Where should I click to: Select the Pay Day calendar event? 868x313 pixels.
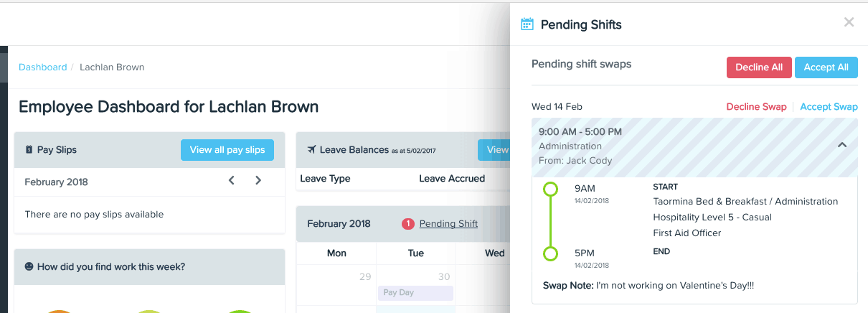click(x=415, y=293)
